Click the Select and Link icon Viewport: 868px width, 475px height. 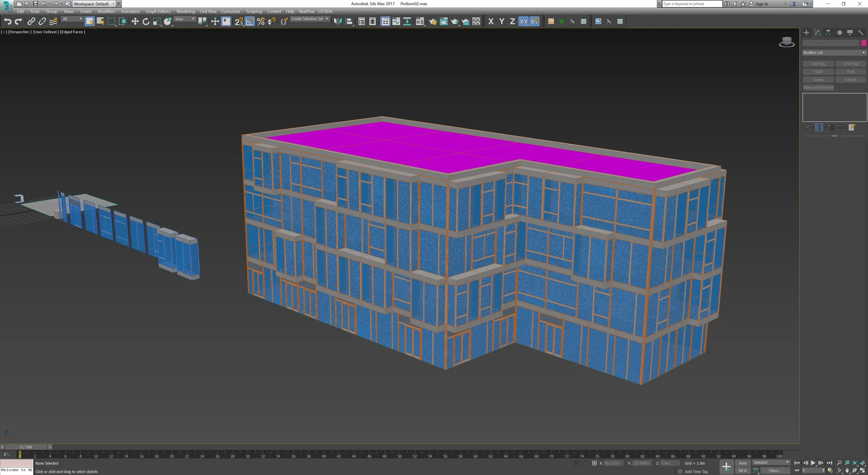(x=31, y=22)
